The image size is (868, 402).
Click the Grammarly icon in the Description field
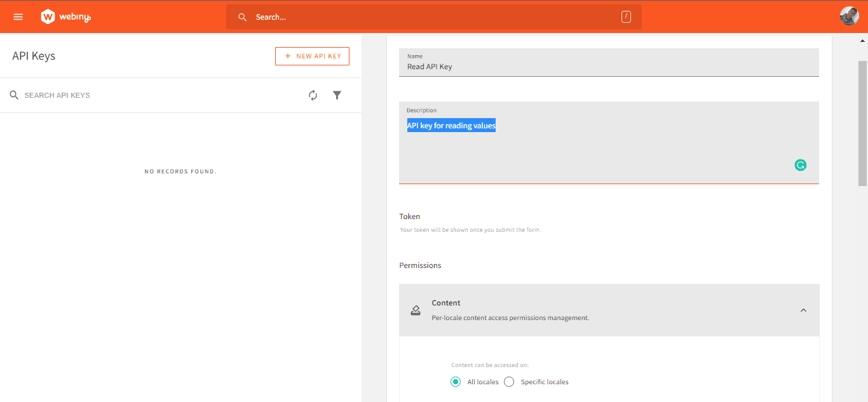pos(800,164)
